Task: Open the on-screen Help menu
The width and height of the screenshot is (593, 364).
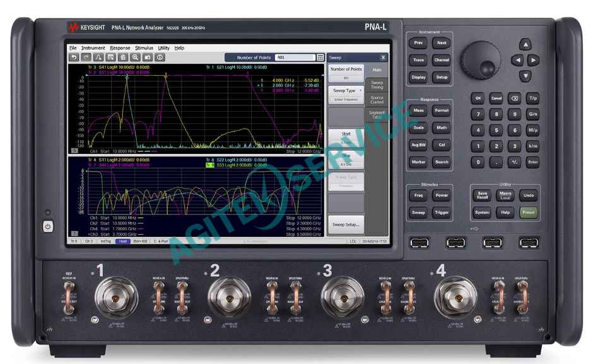Action: pyautogui.click(x=179, y=48)
